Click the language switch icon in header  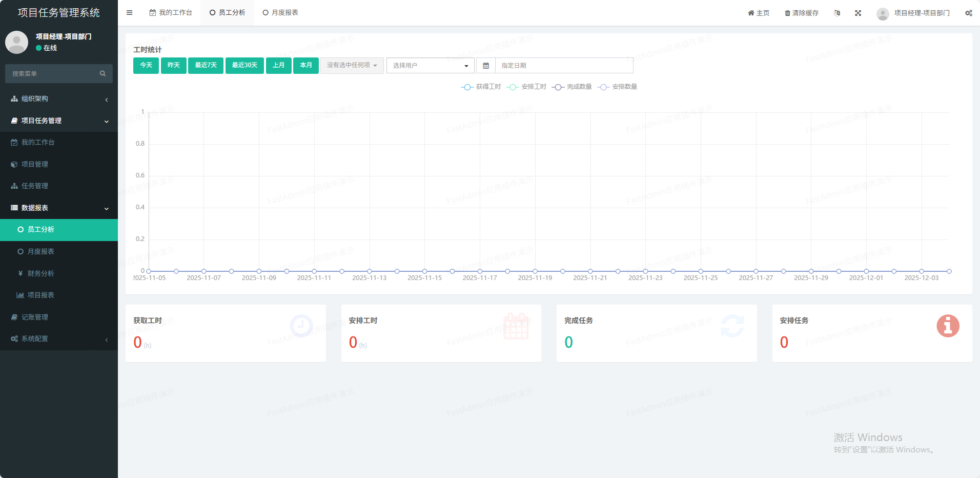pyautogui.click(x=837, y=13)
